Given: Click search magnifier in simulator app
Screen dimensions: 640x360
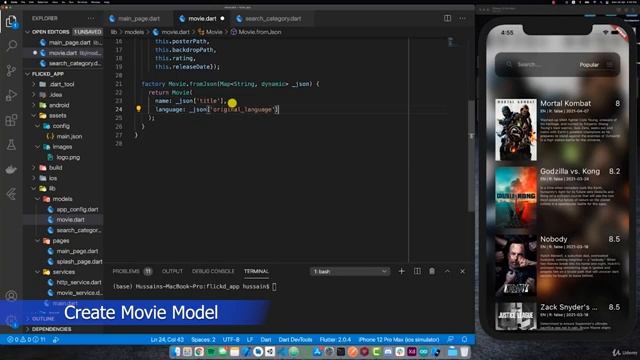Looking at the screenshot, I should click(x=509, y=64).
